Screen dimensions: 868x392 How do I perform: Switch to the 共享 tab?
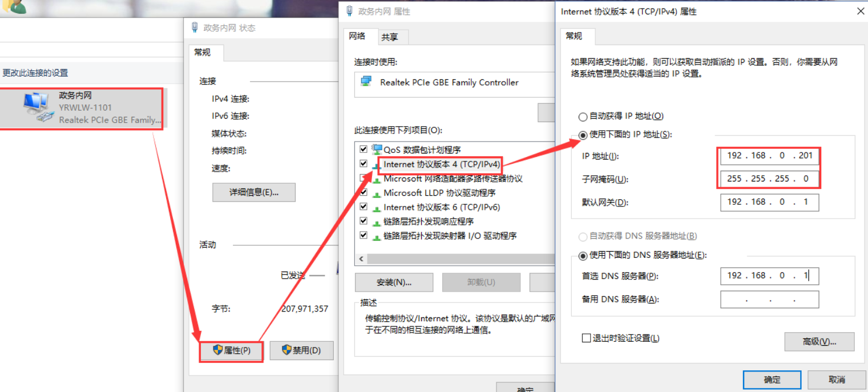point(390,37)
